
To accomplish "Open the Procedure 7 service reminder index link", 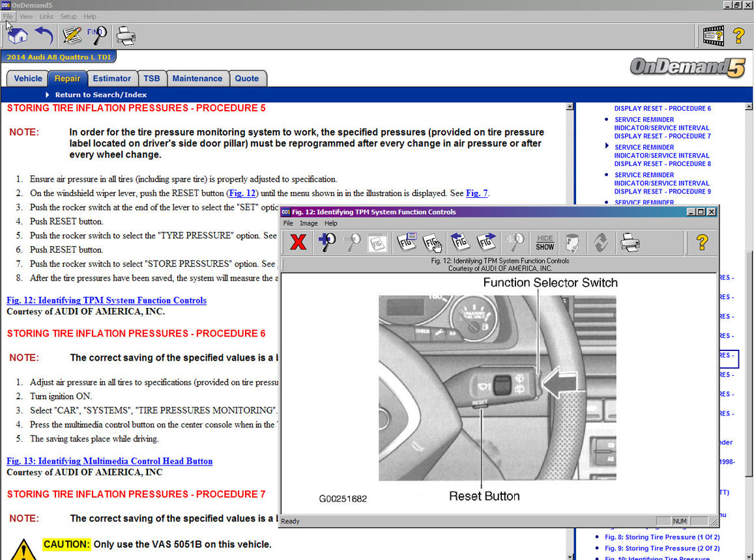I will tap(663, 128).
